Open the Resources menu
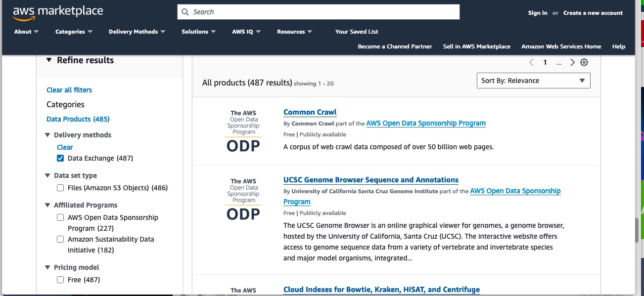The height and width of the screenshot is (296, 644). pos(294,31)
